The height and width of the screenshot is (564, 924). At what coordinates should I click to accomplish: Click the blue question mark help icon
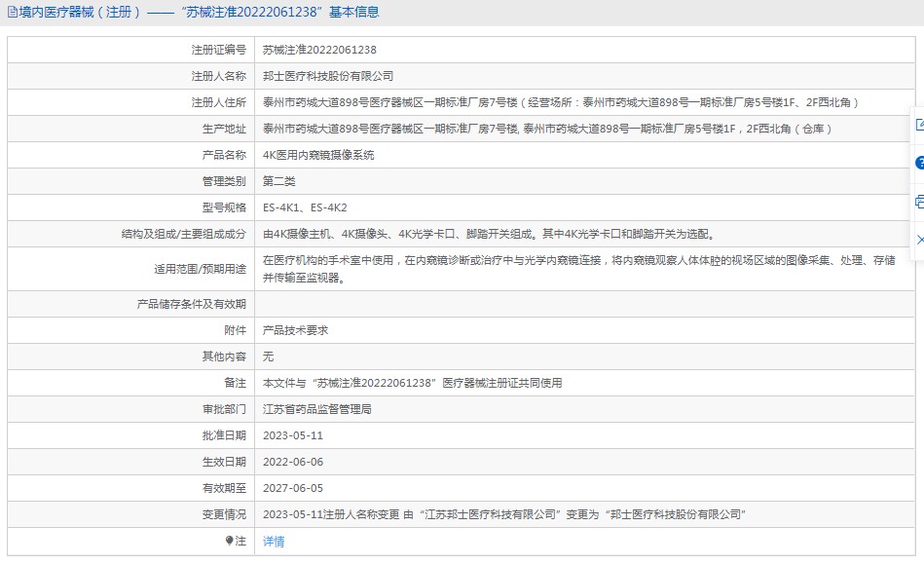920,163
